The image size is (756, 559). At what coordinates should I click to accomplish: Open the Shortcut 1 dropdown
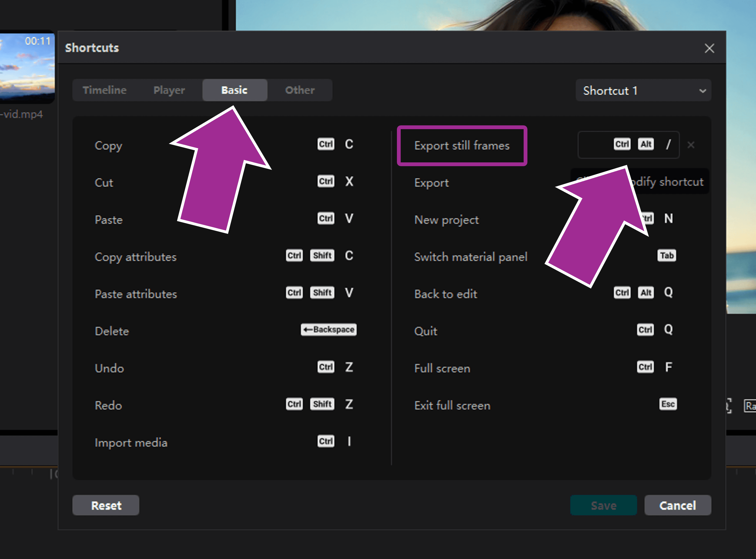coord(643,90)
